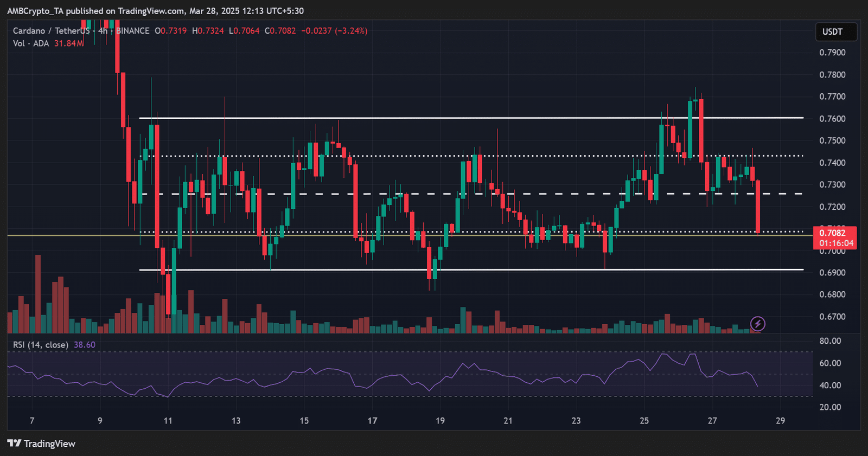Click date label 27 on time axis
The height and width of the screenshot is (456, 868).
click(712, 421)
